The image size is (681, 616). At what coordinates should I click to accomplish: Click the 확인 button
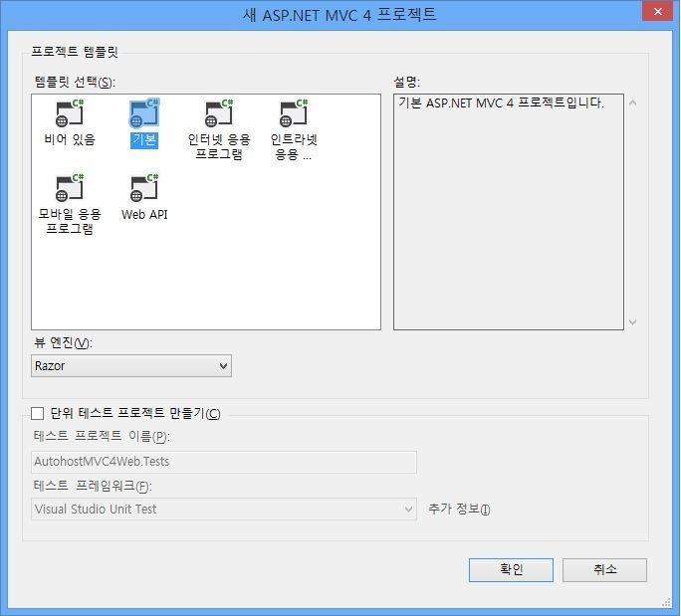511,569
